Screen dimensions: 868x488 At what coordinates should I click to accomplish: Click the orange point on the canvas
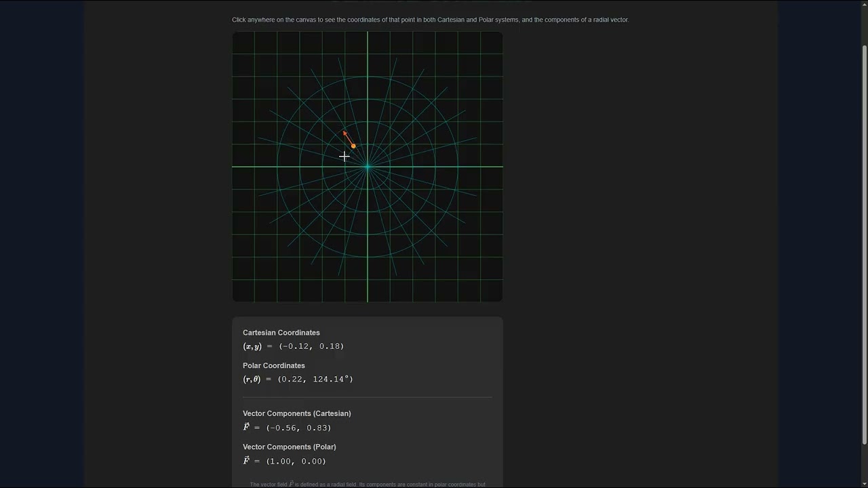coord(353,146)
